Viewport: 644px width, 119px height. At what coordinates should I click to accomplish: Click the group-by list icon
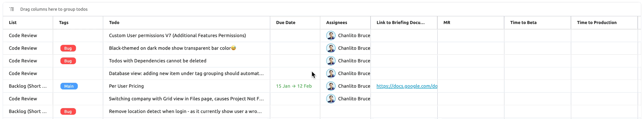pos(12,9)
